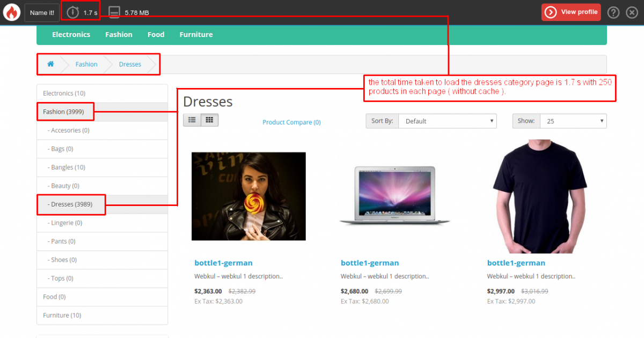The height and width of the screenshot is (338, 644).
Task: Click the stopwatch icon showing 1.7 s
Action: click(72, 11)
